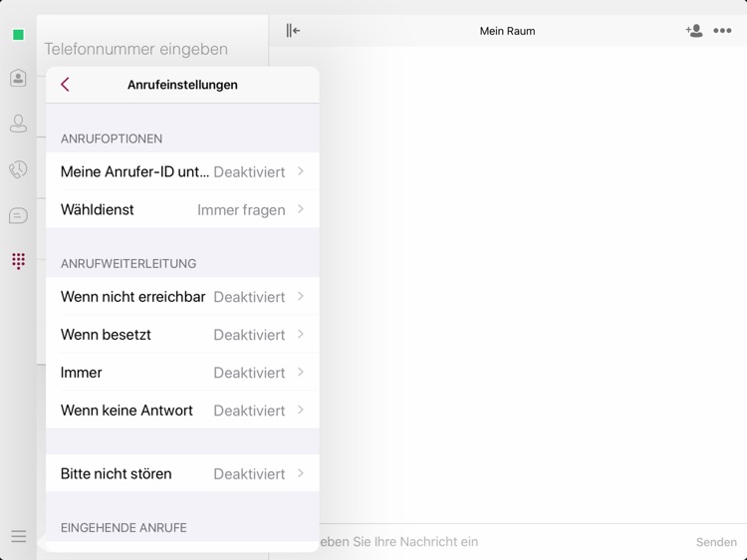Go back from Anrufeinstellungen
This screenshot has width=747, height=560.
(65, 85)
